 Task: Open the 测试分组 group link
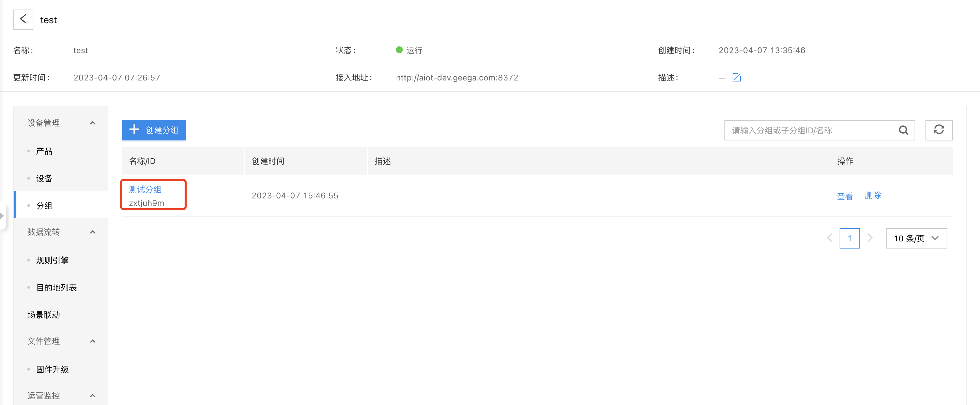pyautogui.click(x=145, y=189)
